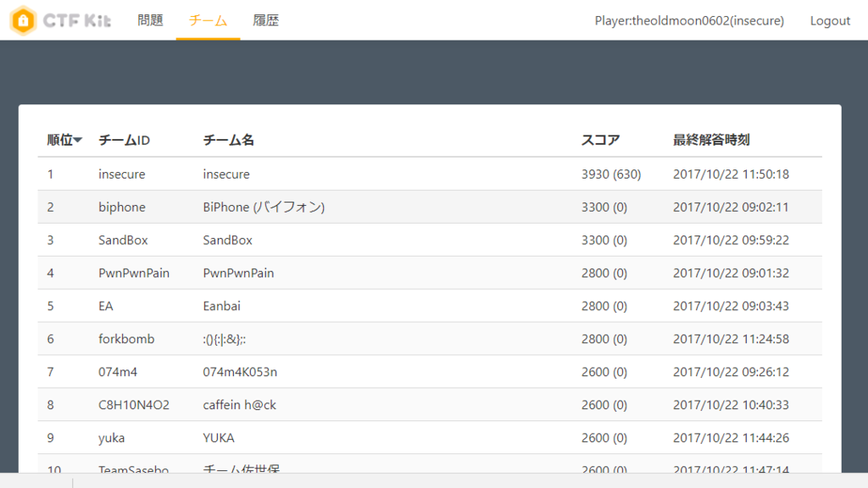This screenshot has height=488, width=868.
Task: Click team ID 'forkbomb'
Action: tap(126, 339)
